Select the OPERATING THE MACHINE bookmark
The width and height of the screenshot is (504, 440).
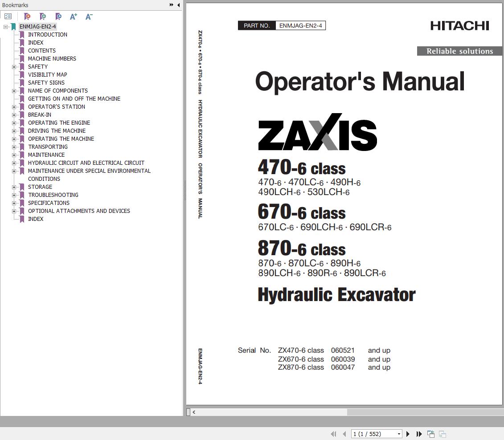(x=61, y=139)
